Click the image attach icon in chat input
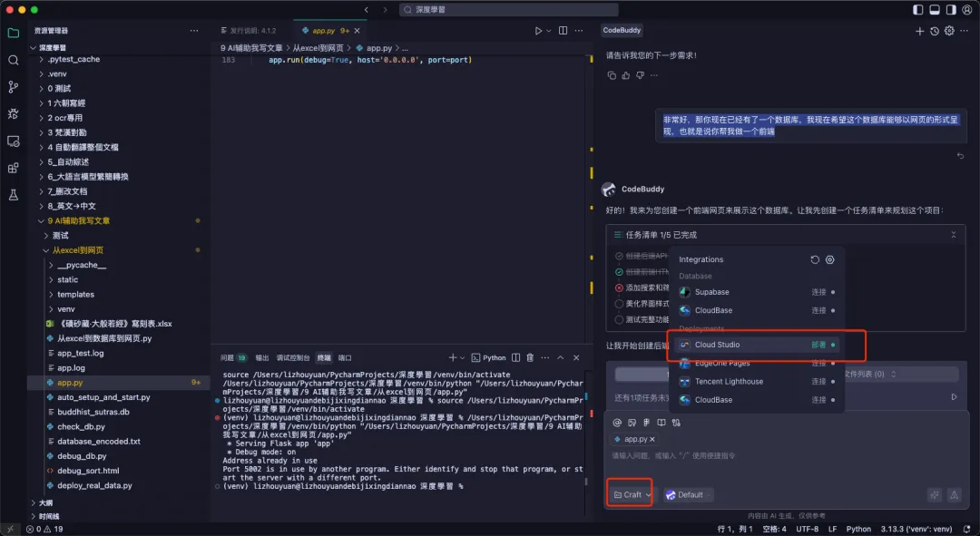This screenshot has height=536, width=980. pyautogui.click(x=632, y=423)
